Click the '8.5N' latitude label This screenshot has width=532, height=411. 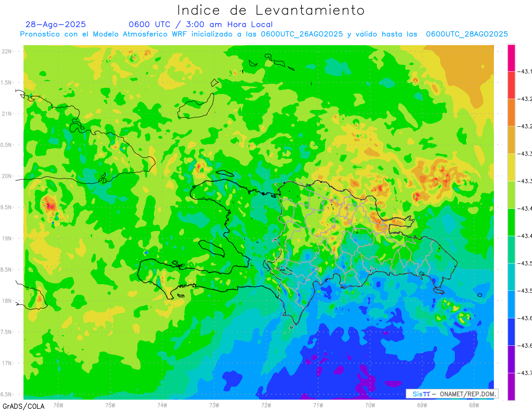[6, 270]
